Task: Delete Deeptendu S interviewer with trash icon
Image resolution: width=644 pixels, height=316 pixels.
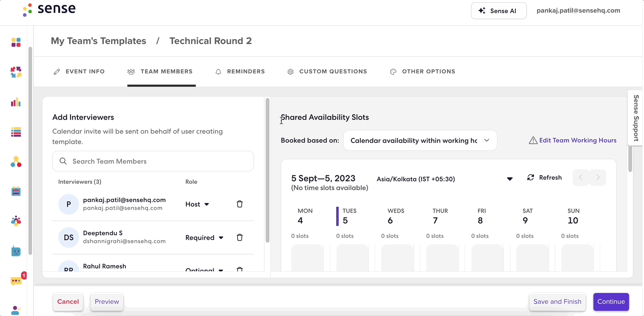Action: click(240, 237)
